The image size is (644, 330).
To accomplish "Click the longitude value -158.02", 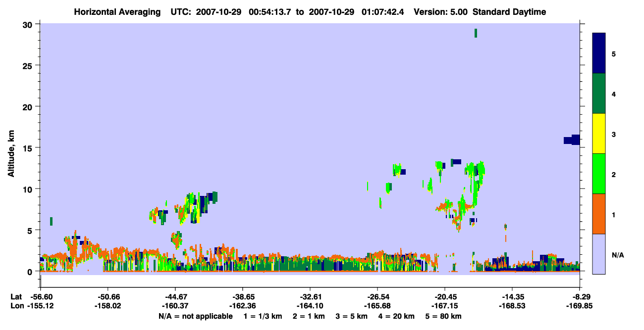I will click(x=107, y=306).
